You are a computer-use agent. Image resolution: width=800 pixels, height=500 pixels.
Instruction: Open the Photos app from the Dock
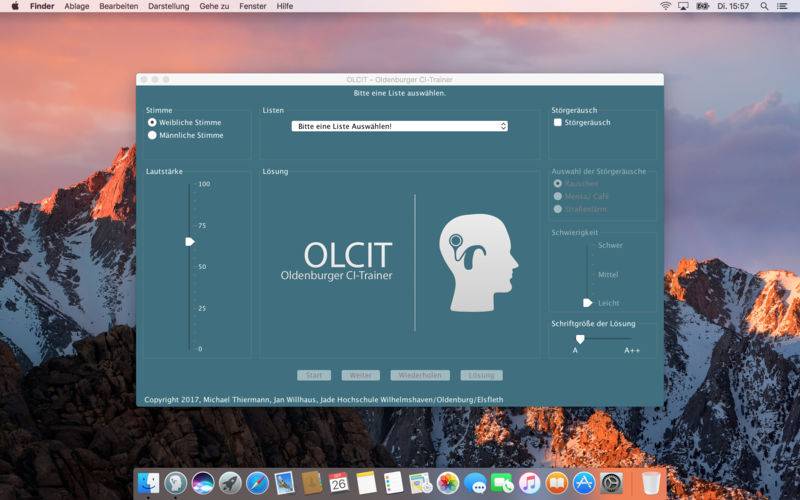point(447,483)
